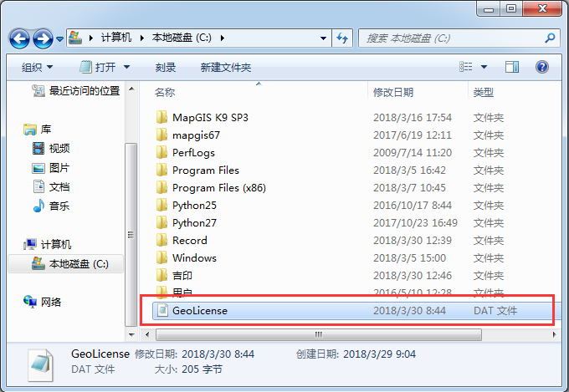Click the 搜索 本地磁盘 (C:) search box
This screenshot has height=392, width=569.
[452, 38]
